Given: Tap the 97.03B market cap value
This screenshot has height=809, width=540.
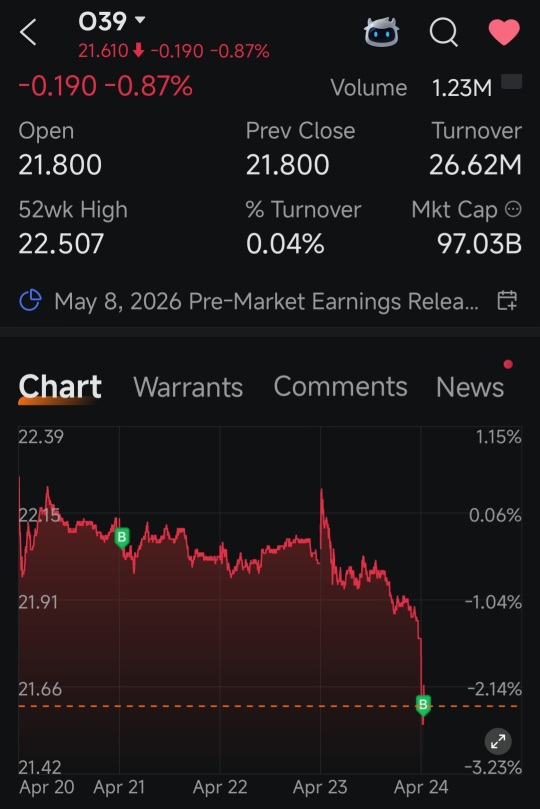Looking at the screenshot, I should [x=479, y=244].
